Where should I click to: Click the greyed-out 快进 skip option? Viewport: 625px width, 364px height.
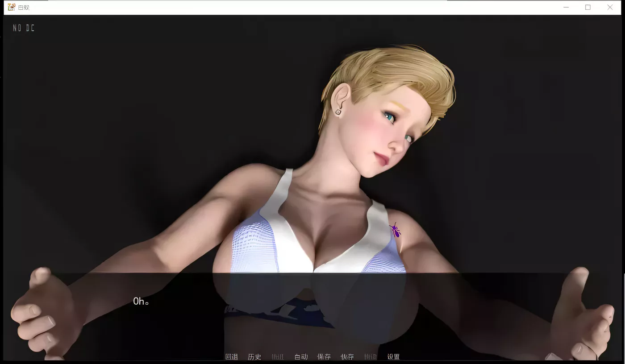pos(278,356)
